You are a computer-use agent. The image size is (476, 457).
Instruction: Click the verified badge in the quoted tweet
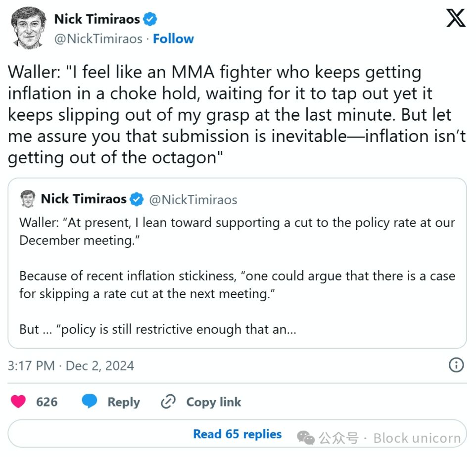click(137, 199)
